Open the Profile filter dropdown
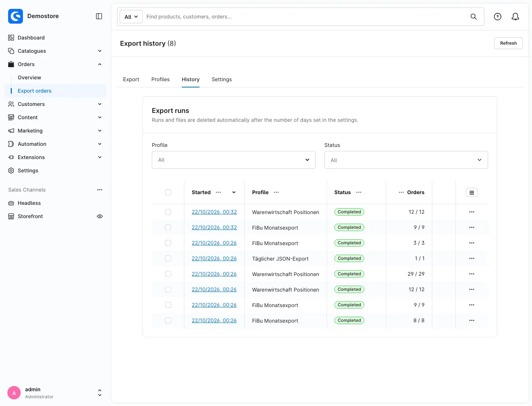532x406 pixels. click(233, 160)
